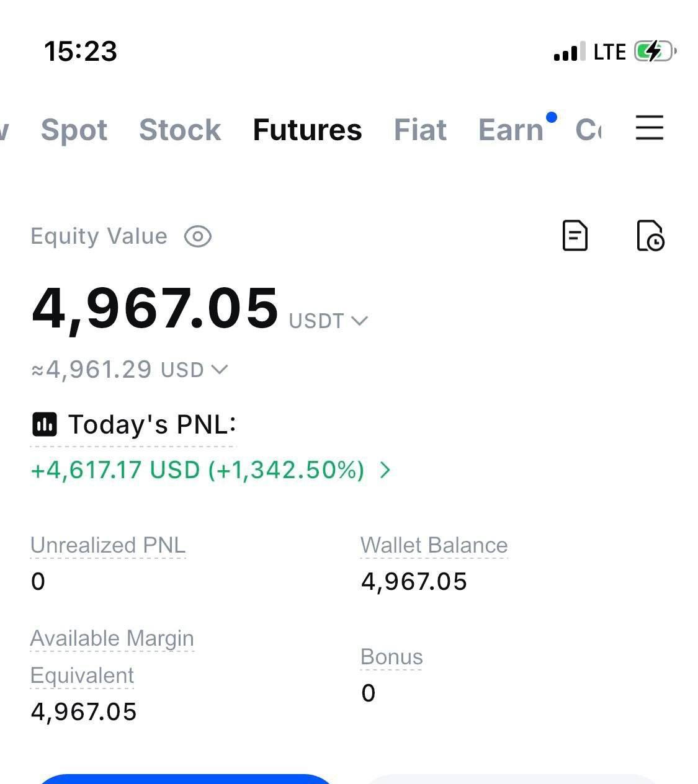
Task: Open Today's PNL details chevron arrow
Action: 385,470
